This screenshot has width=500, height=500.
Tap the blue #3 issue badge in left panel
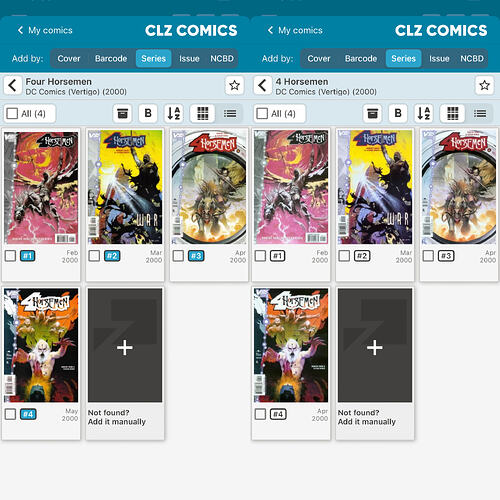(x=196, y=256)
